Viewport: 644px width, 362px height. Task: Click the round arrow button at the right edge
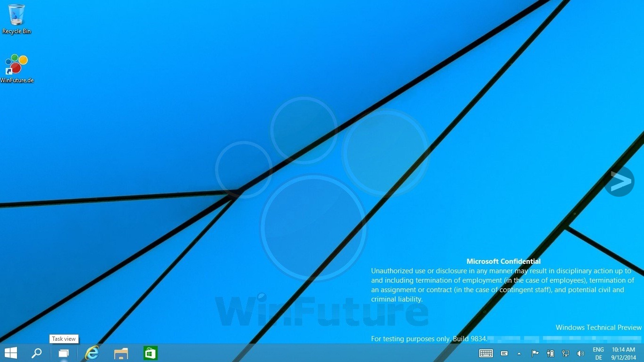click(619, 181)
